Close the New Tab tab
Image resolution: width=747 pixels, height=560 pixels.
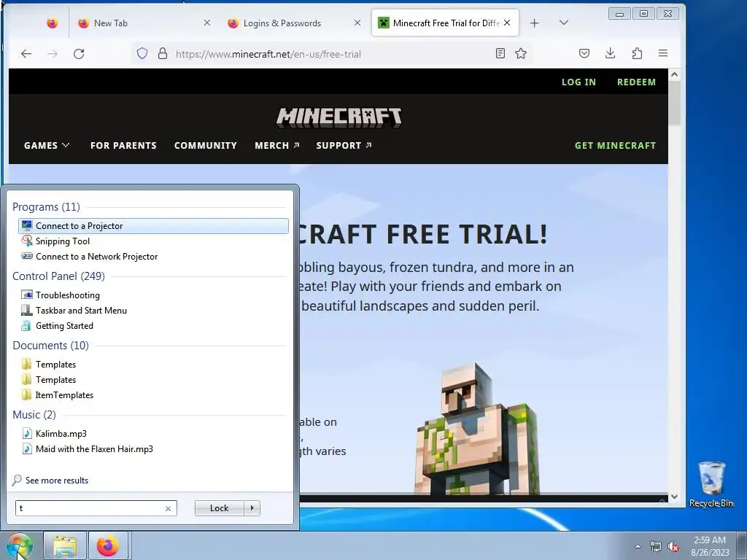click(x=206, y=23)
